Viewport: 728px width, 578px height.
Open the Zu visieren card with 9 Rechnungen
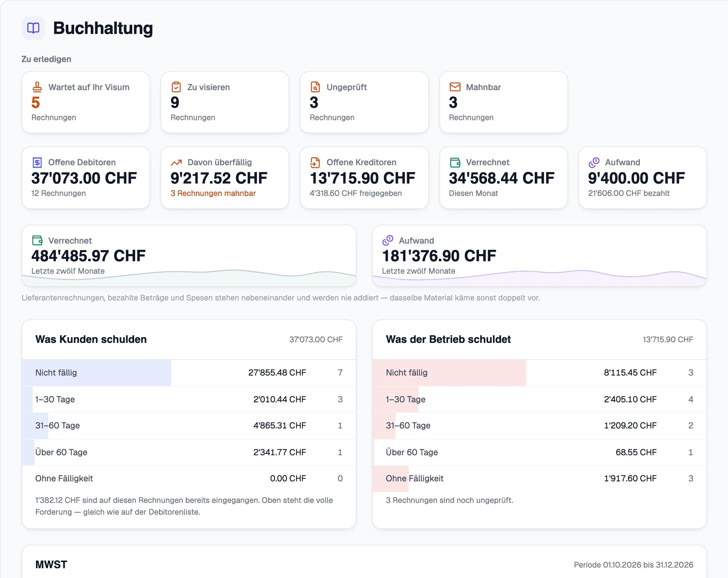[225, 102]
